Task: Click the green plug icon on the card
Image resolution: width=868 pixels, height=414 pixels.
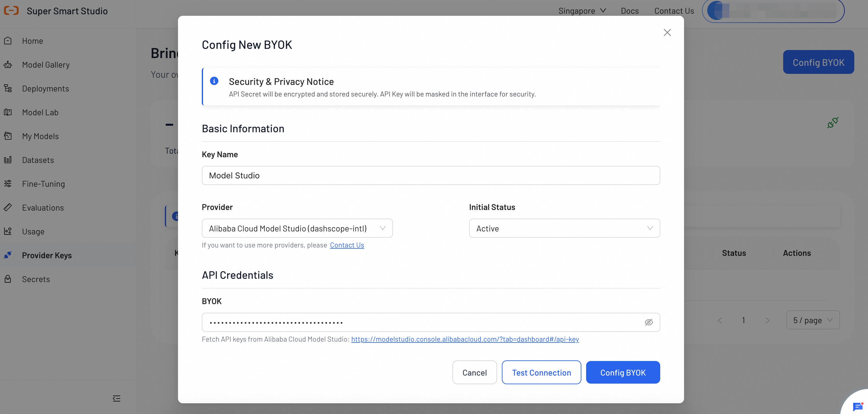Action: [833, 123]
